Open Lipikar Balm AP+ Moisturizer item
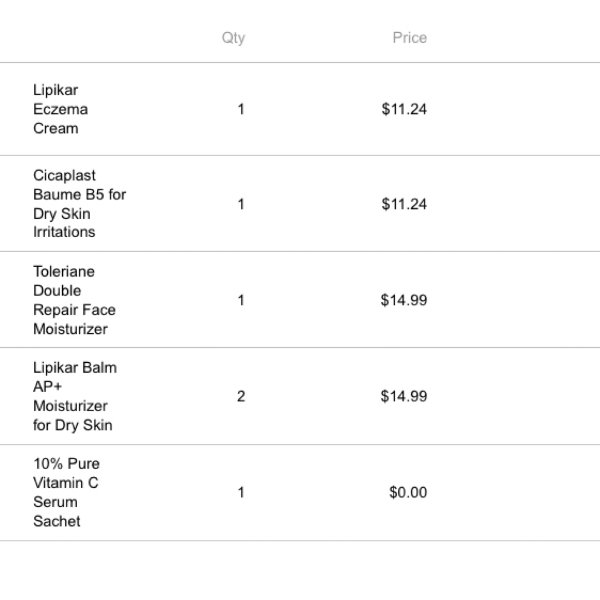600x600 pixels. pos(75,396)
